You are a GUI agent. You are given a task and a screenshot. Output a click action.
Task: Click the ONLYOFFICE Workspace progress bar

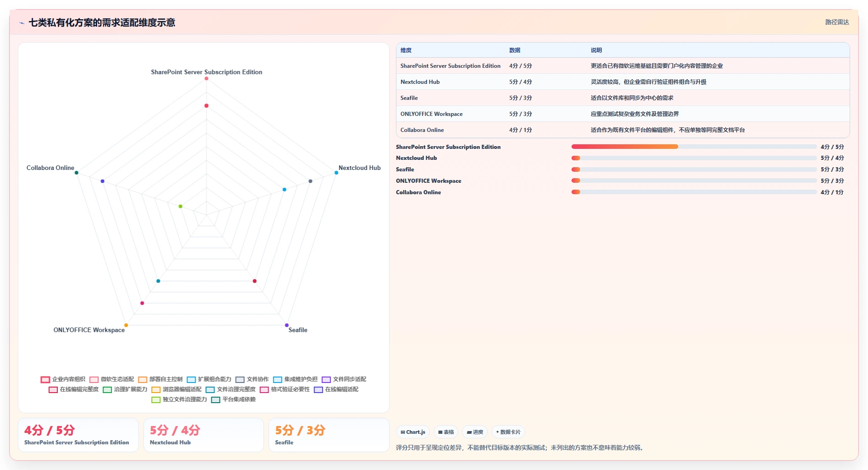(694, 180)
